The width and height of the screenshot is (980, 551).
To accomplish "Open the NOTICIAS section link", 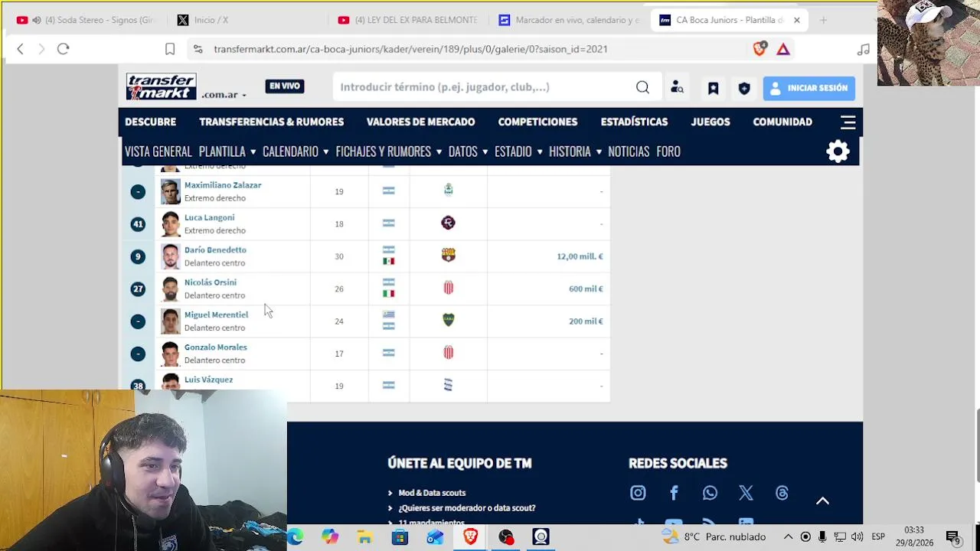I will 629,152.
